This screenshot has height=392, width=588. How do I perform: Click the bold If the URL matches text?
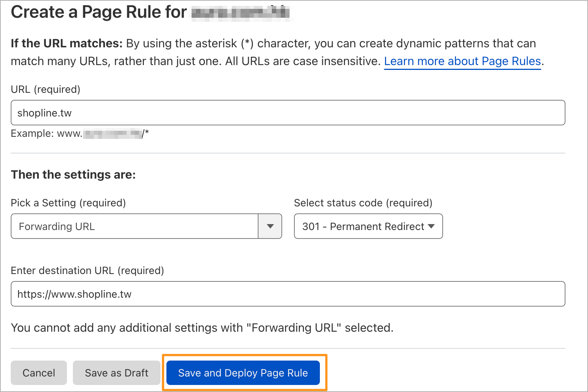tap(67, 43)
